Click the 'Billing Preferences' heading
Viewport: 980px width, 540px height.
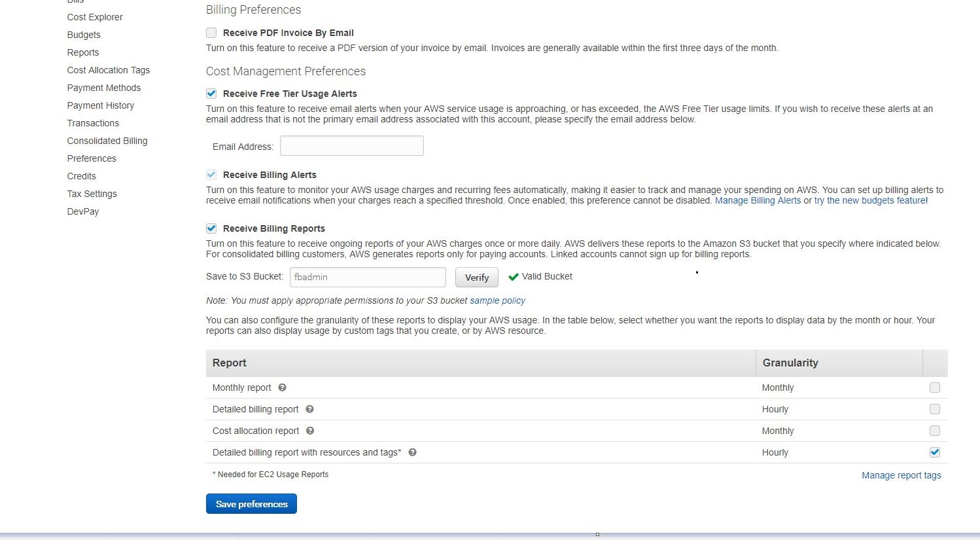click(x=253, y=10)
